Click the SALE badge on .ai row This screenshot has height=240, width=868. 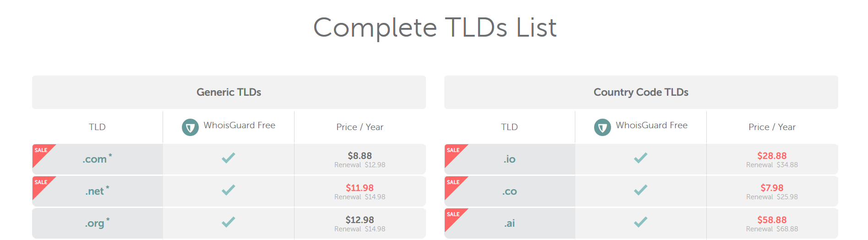(x=453, y=216)
